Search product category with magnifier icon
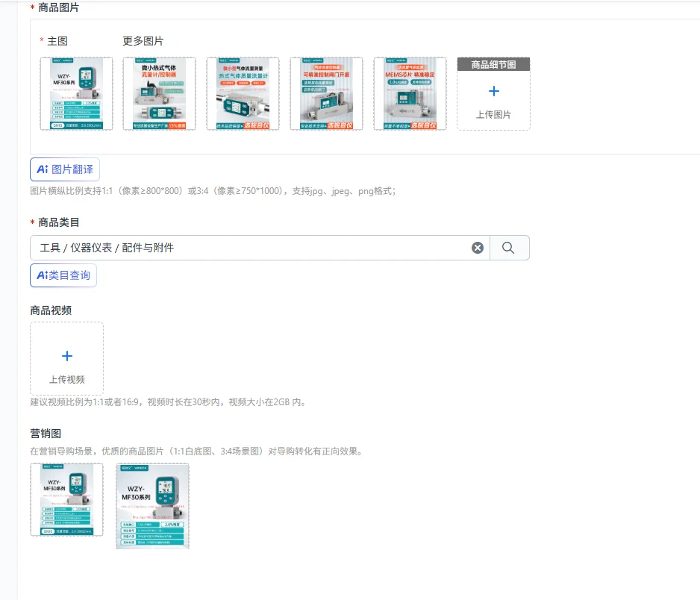 [508, 248]
